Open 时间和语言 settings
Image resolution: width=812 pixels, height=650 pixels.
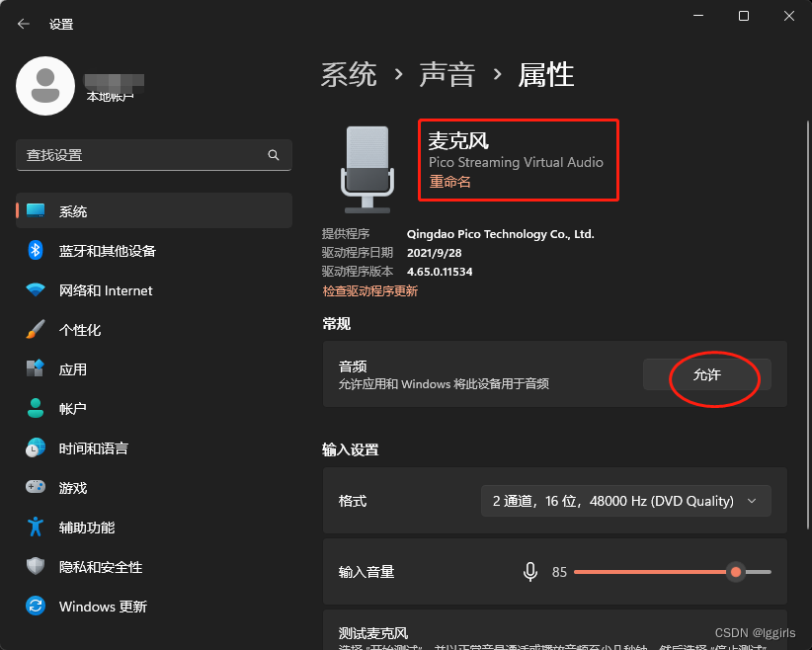(x=154, y=448)
